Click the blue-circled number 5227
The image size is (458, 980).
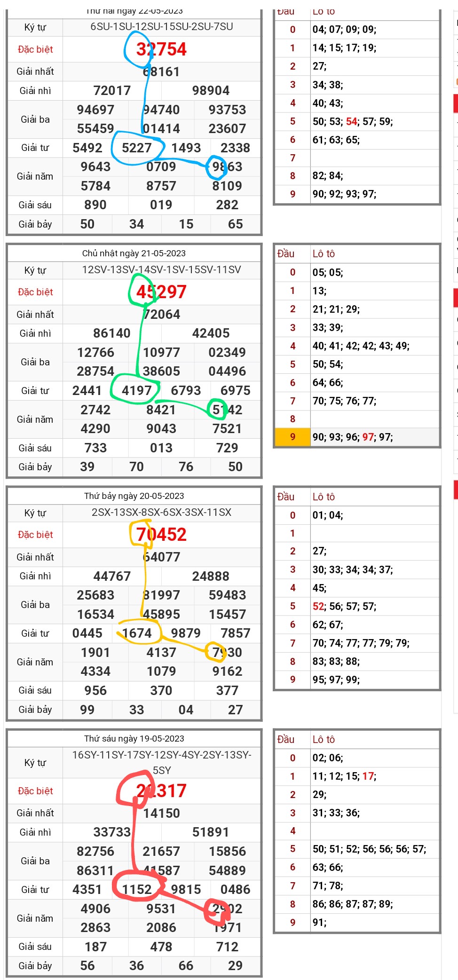137,148
